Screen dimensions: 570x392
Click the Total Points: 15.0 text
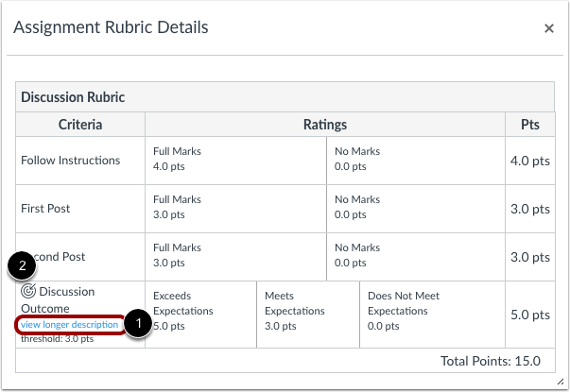(491, 361)
